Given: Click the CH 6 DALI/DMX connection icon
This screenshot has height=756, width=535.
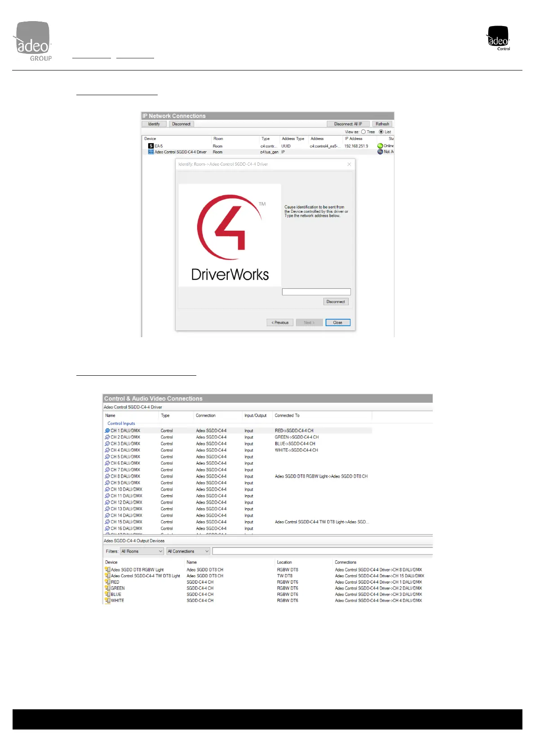Looking at the screenshot, I should pos(107,463).
